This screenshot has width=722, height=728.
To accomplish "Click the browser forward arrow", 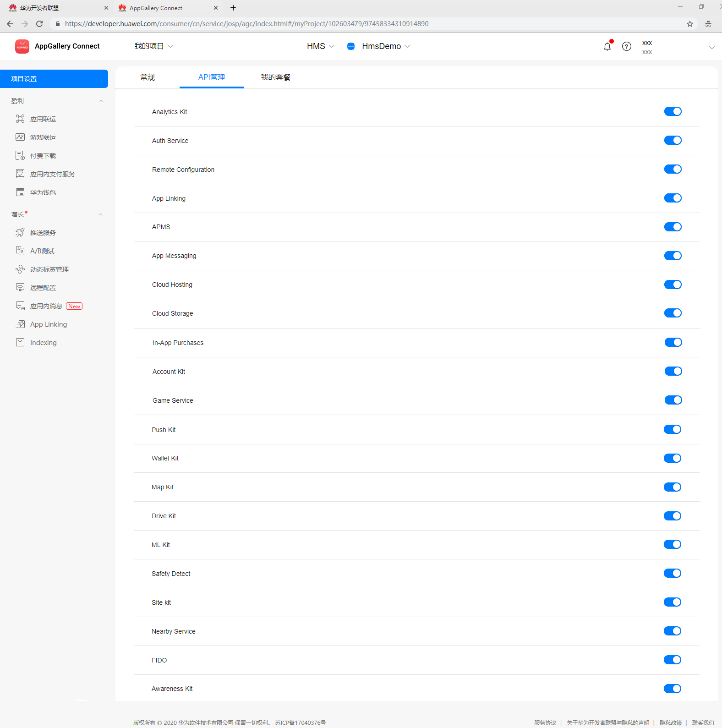I will [x=25, y=24].
